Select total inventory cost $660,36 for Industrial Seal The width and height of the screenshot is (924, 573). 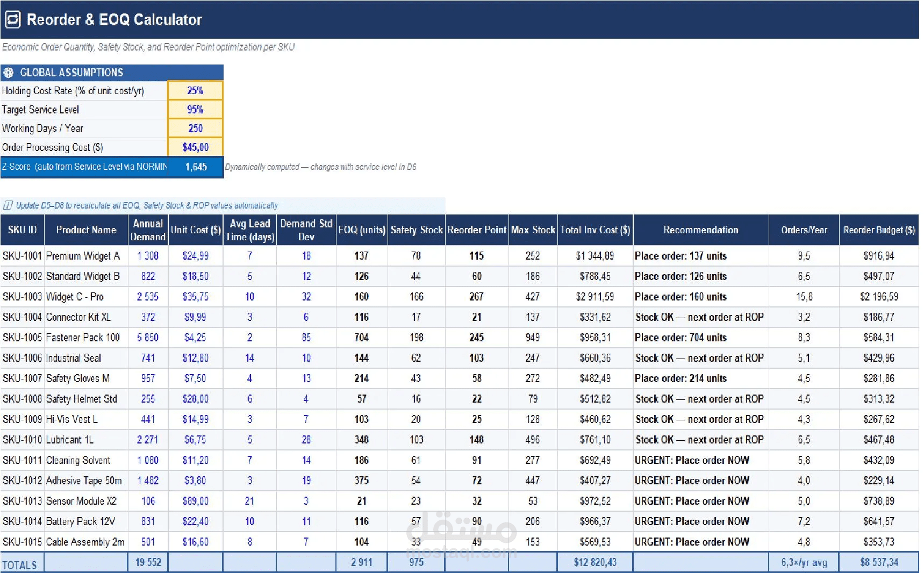(x=595, y=358)
